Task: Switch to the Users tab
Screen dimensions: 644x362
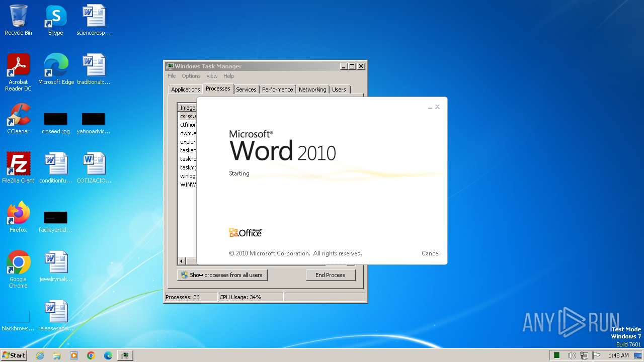Action: pos(339,89)
